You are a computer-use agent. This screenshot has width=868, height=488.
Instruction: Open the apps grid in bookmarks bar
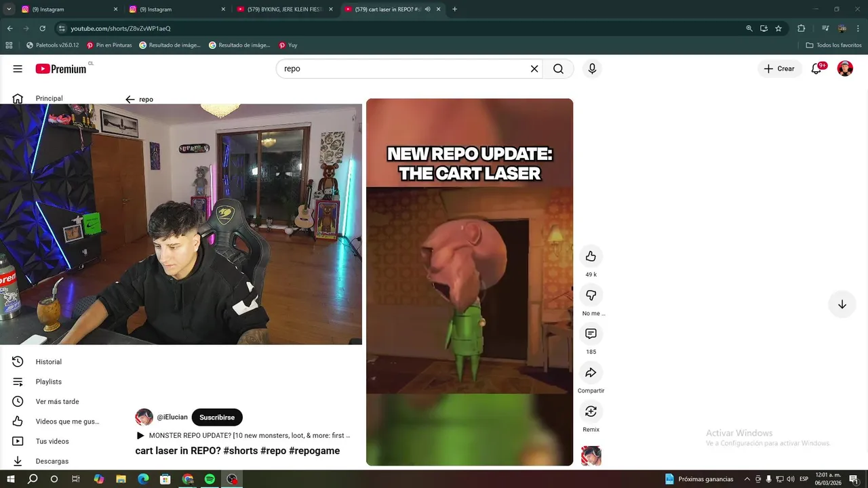(x=9, y=45)
